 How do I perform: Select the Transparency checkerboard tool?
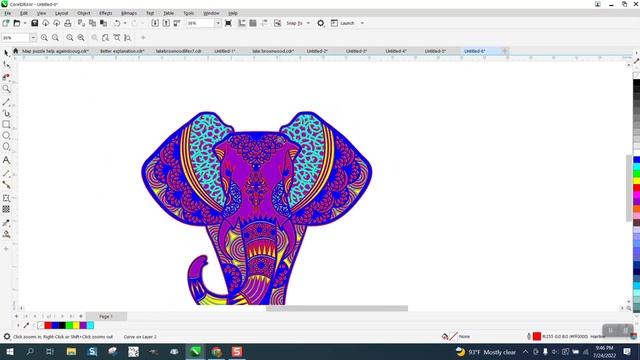pyautogui.click(x=6, y=209)
